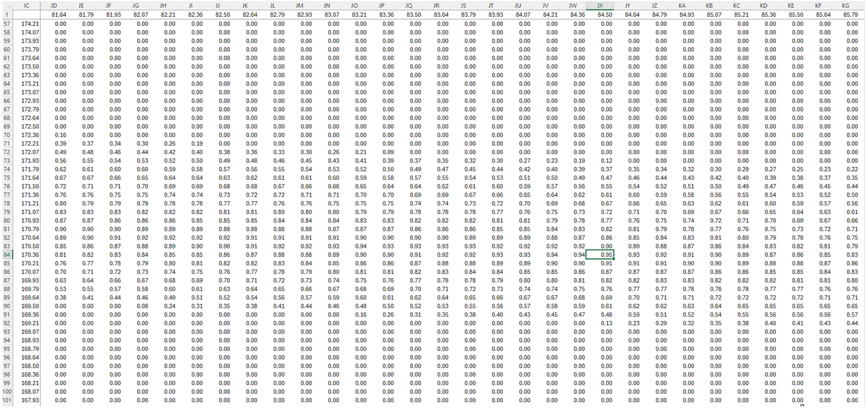This screenshot has width=868, height=414.
Task: Select column header JQ
Action: tap(409, 6)
